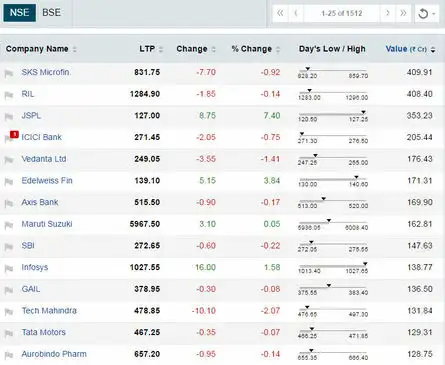Sort by % Change column
The height and width of the screenshot is (365, 445).
click(x=256, y=49)
